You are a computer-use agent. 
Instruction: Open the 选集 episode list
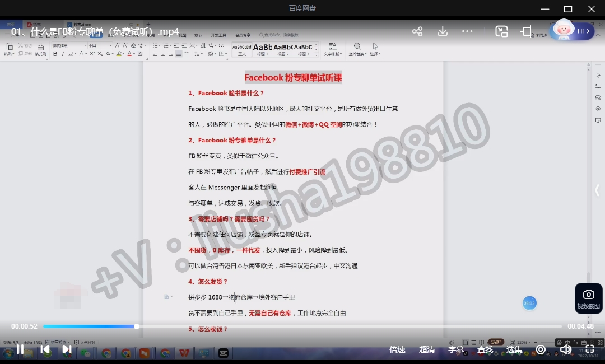click(x=514, y=349)
